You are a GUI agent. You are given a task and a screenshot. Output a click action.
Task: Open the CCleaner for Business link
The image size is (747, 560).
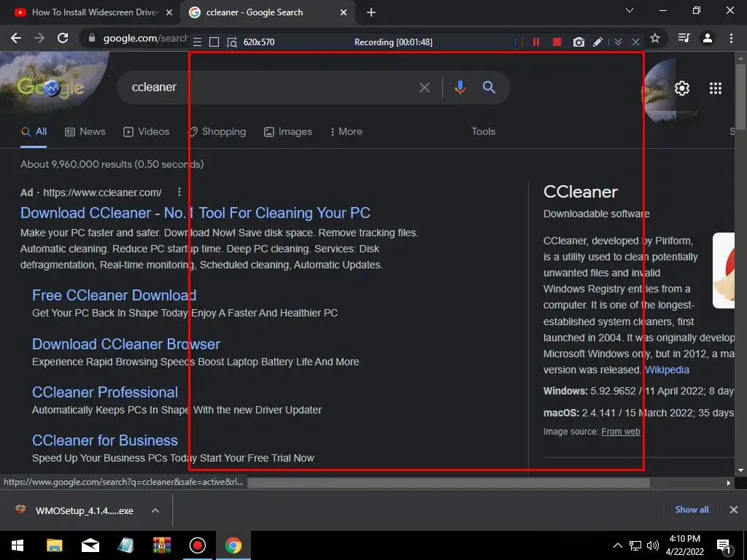105,440
